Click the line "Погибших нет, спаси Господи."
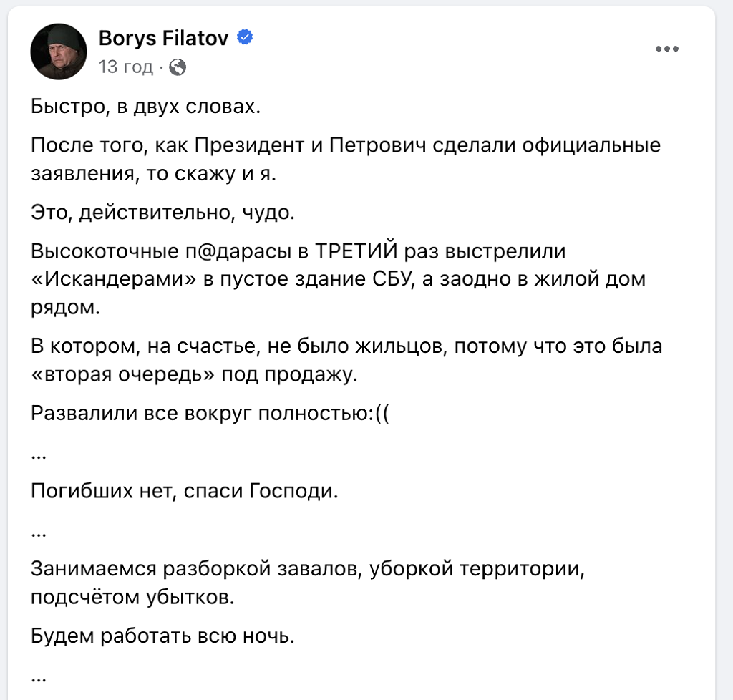Viewport: 733px width, 700px height. click(x=184, y=492)
